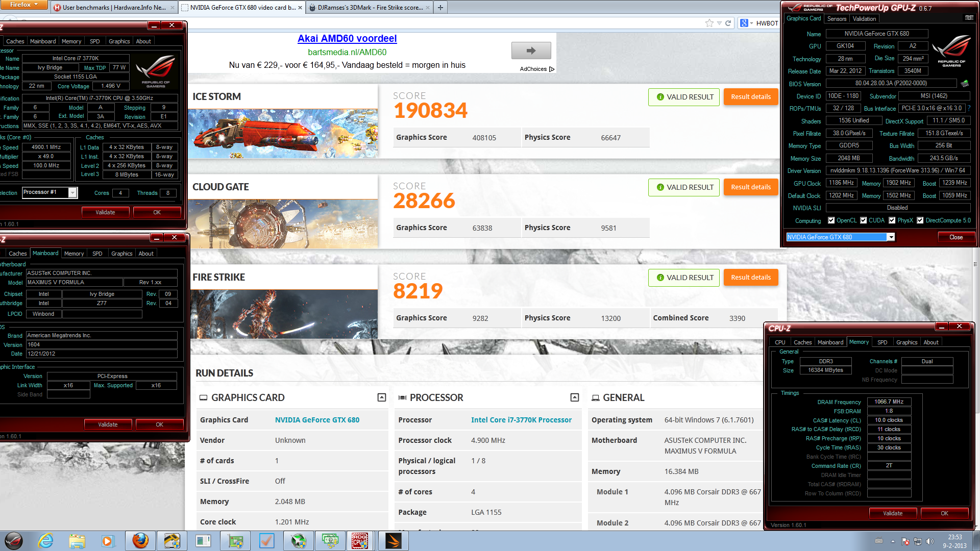Click the Close button in GPU-Z
Screen dimensions: 980x551
coord(956,237)
